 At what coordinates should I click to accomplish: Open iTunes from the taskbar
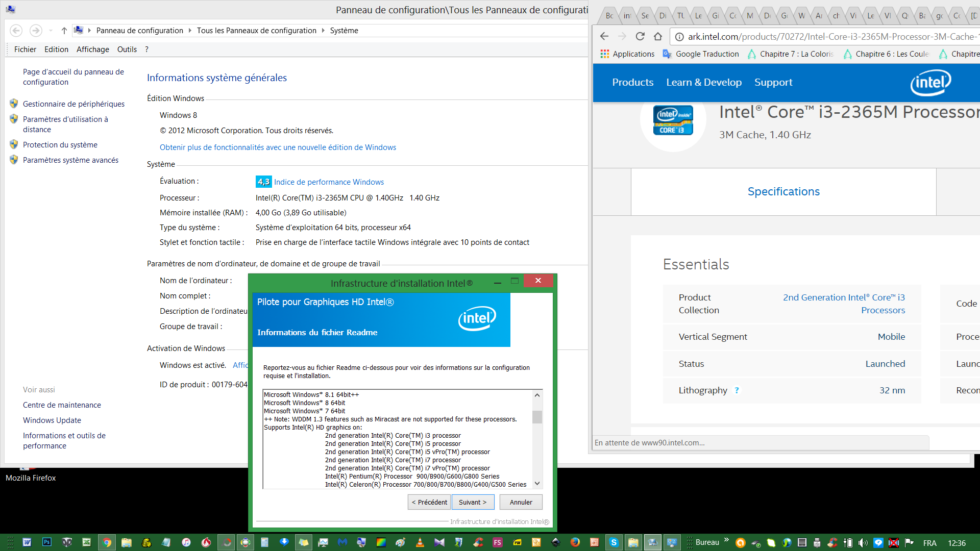pos(186,542)
